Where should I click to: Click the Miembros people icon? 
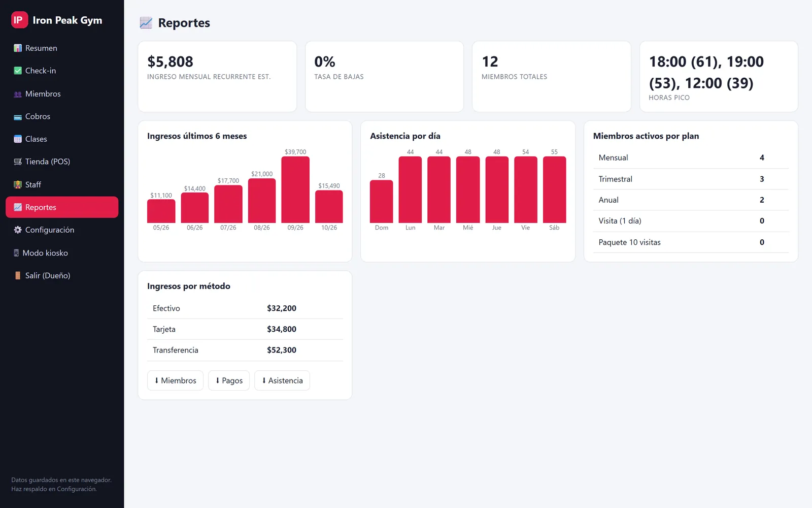tap(18, 94)
